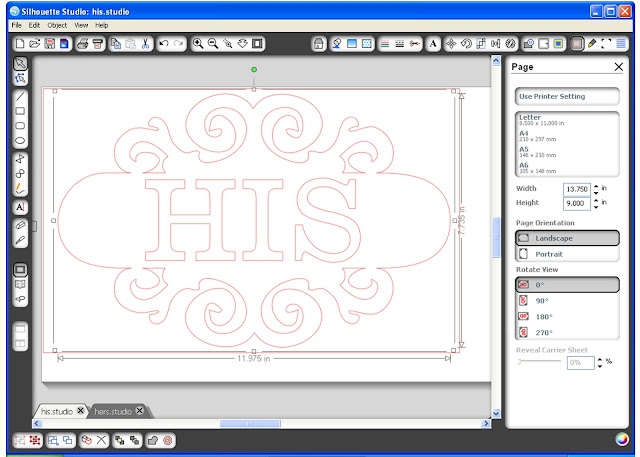Ungroup the selected shapes icon
The height and width of the screenshot is (457, 640).
(x=35, y=440)
